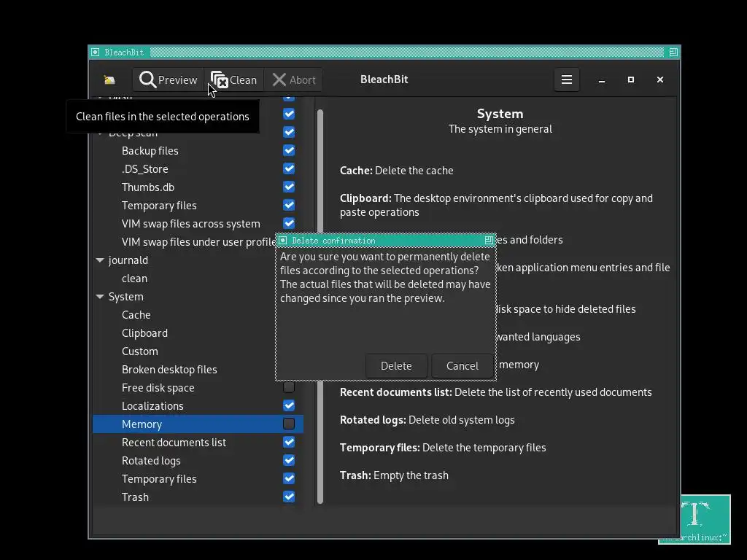Click the BleachBit window title bar icon
This screenshot has width=747, height=560.
coord(96,52)
